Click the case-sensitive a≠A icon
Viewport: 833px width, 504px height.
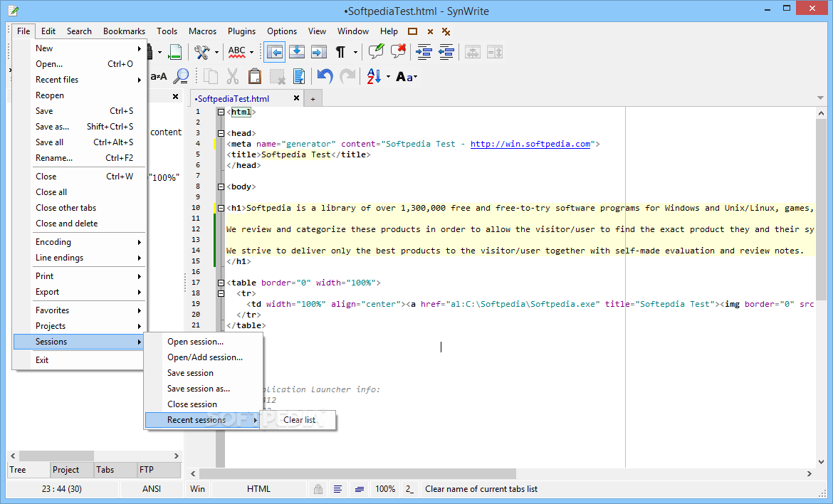(158, 76)
